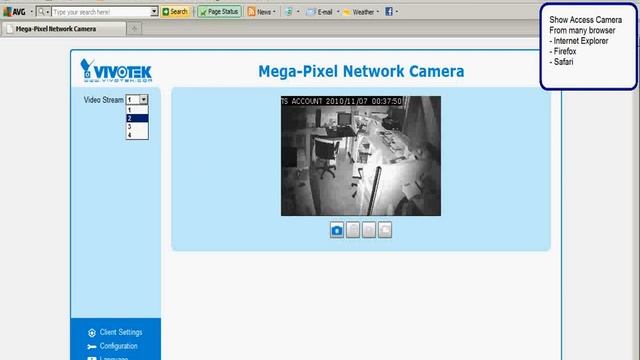This screenshot has height=360, width=640.
Task: Switch to the Mega-Pixel Network Camera tab
Action: (64, 29)
